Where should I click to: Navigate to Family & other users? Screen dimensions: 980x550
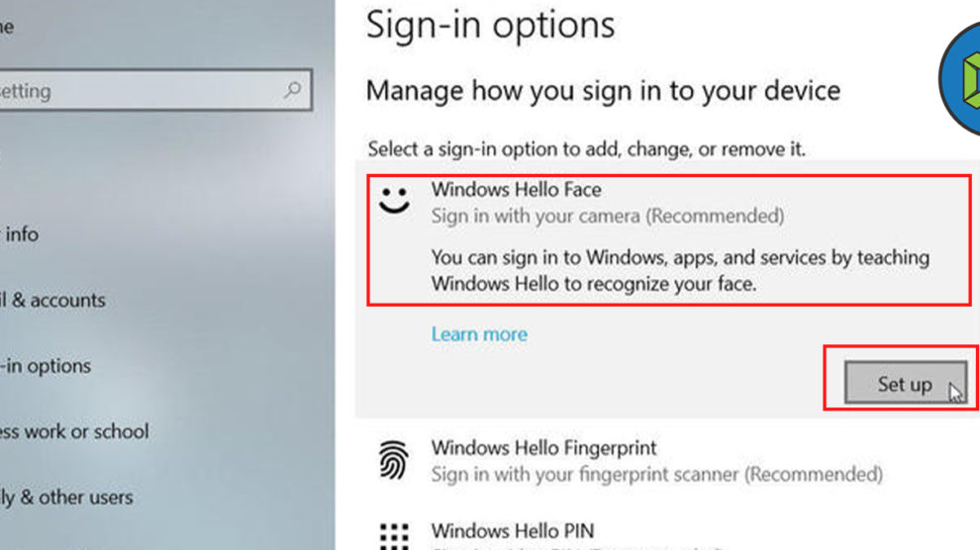pyautogui.click(x=65, y=498)
